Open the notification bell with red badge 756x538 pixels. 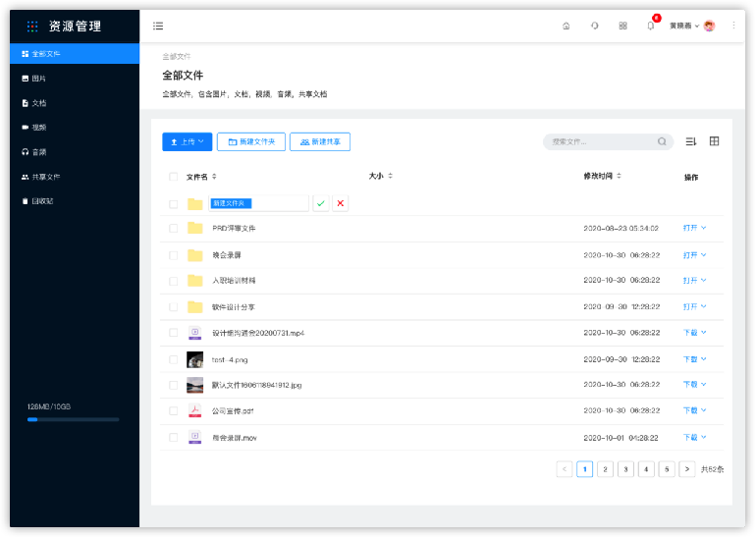(651, 25)
